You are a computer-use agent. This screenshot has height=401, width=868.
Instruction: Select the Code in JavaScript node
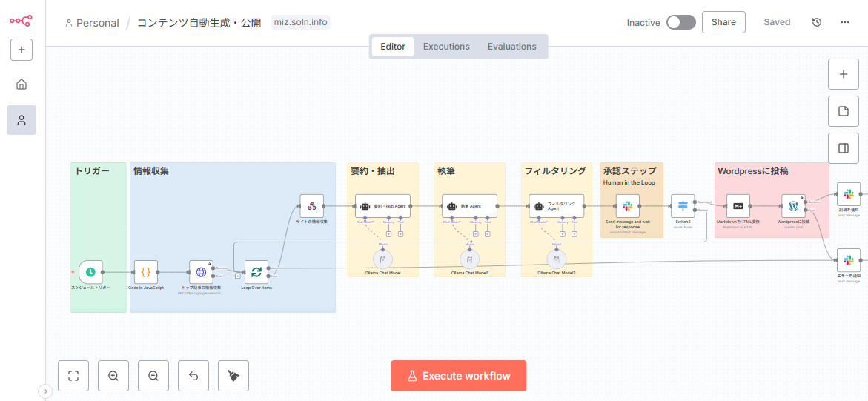(x=146, y=272)
